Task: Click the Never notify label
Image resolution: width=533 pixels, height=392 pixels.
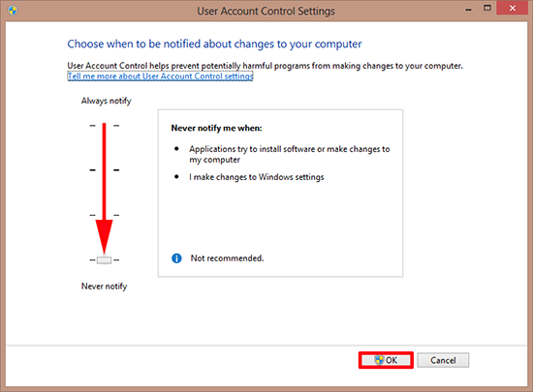Action: tap(104, 286)
